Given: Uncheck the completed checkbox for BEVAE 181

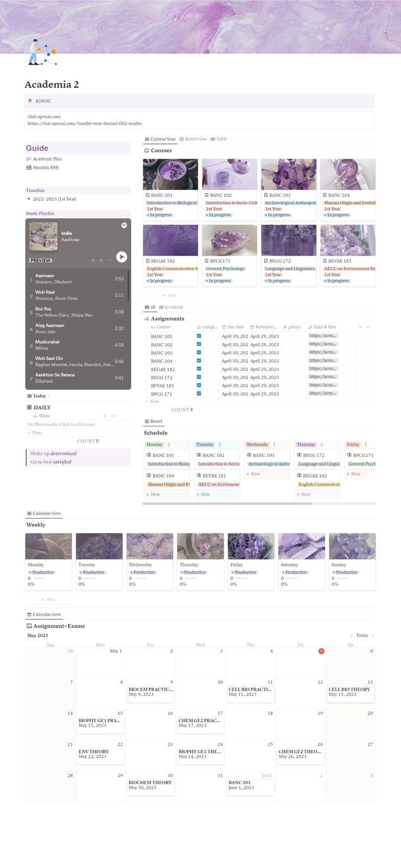Looking at the screenshot, I should pos(199,385).
